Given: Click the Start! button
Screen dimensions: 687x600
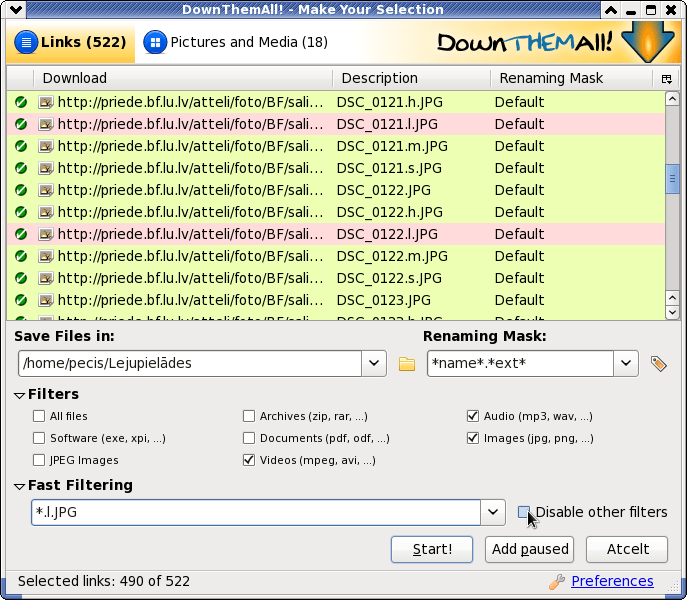Looking at the screenshot, I should (x=432, y=549).
